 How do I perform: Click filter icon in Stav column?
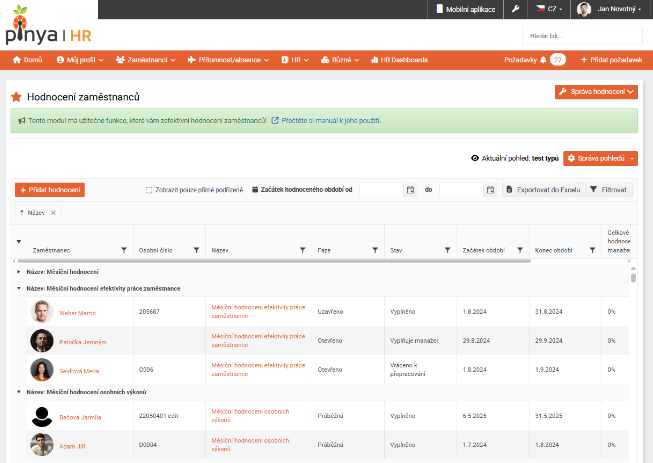[448, 250]
